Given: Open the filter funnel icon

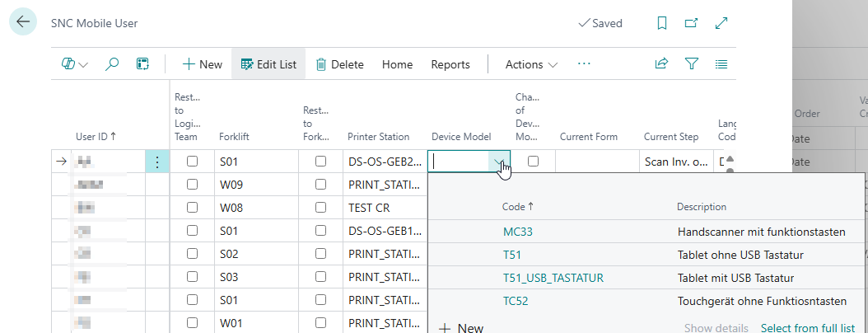Looking at the screenshot, I should coord(692,64).
